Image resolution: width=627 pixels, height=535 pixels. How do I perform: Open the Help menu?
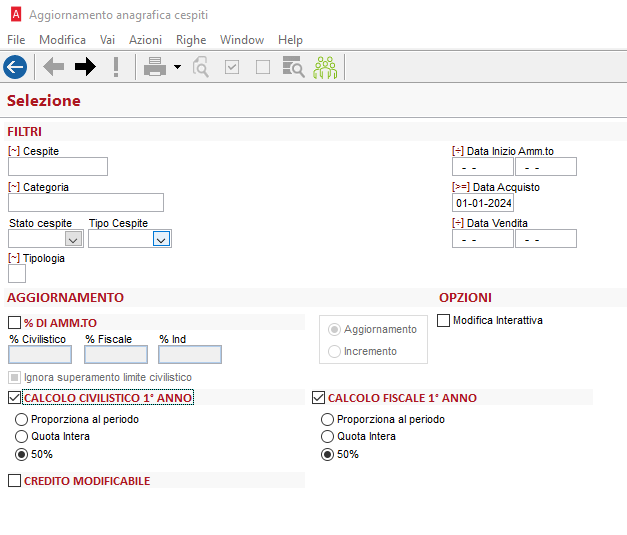pos(290,40)
